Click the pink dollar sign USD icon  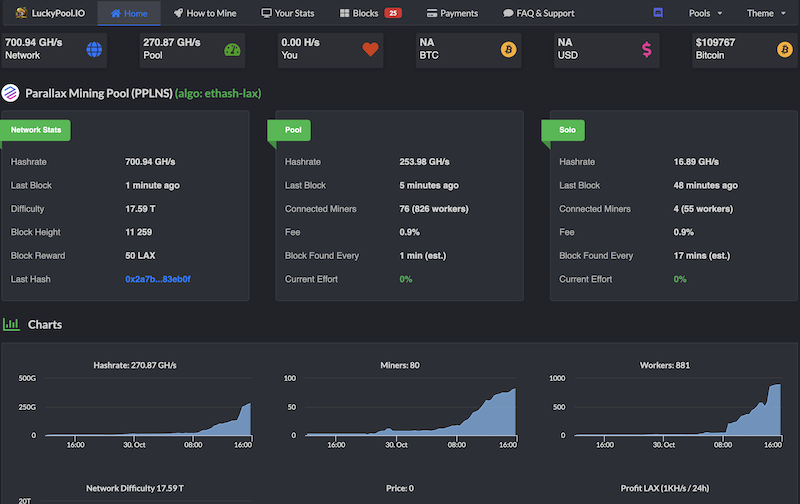(646, 49)
